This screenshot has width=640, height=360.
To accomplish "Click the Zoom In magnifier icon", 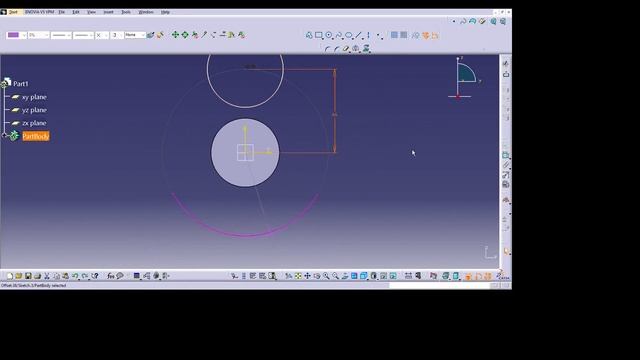I will (326, 276).
